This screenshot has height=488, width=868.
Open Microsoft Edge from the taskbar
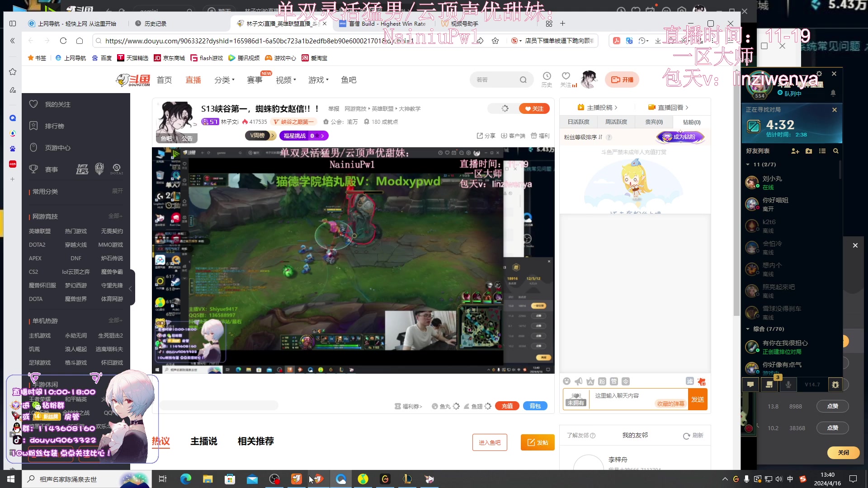[185, 479]
